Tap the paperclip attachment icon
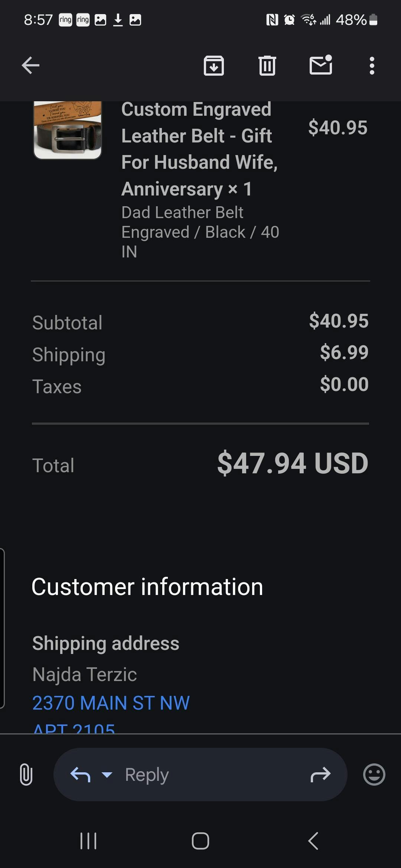Image resolution: width=401 pixels, height=868 pixels. coord(26,775)
